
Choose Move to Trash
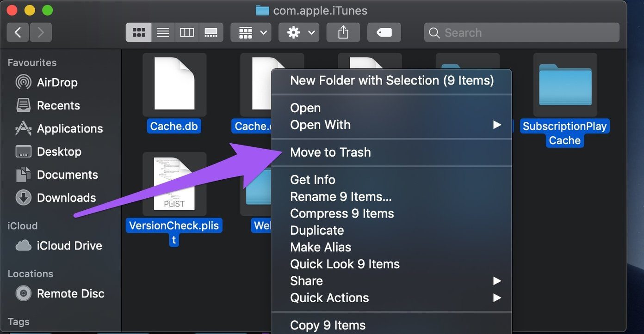(391, 152)
